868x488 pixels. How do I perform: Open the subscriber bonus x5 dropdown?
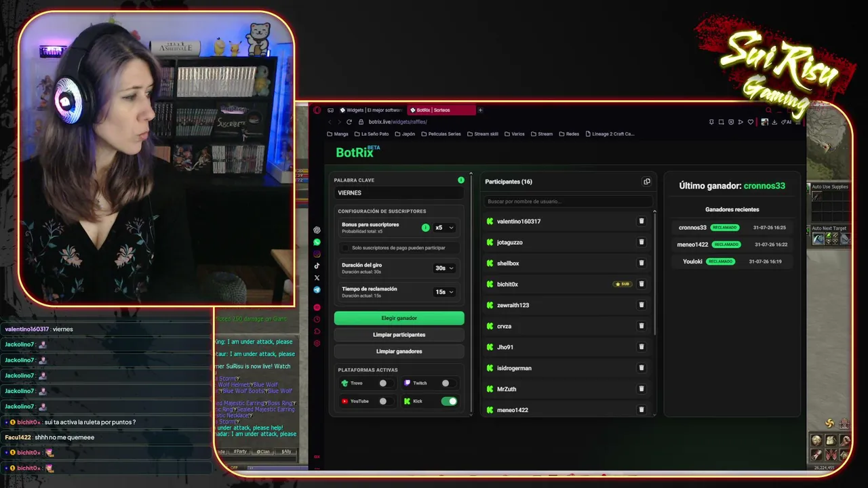point(444,228)
